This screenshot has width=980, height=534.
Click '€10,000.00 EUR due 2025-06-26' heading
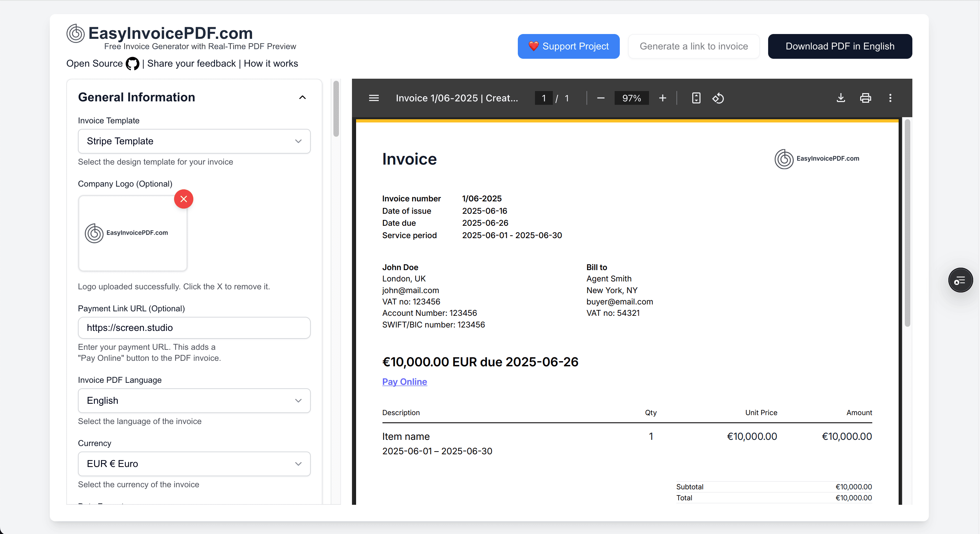[x=480, y=362]
